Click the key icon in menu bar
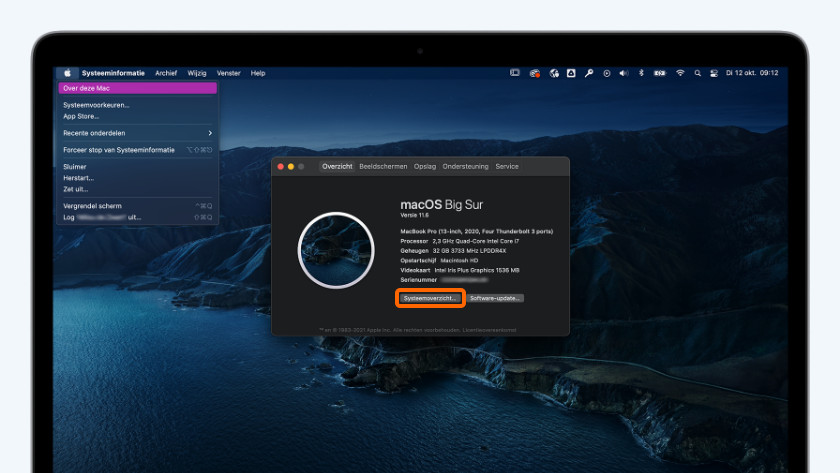Viewport: 840px width, 473px height. [x=589, y=73]
